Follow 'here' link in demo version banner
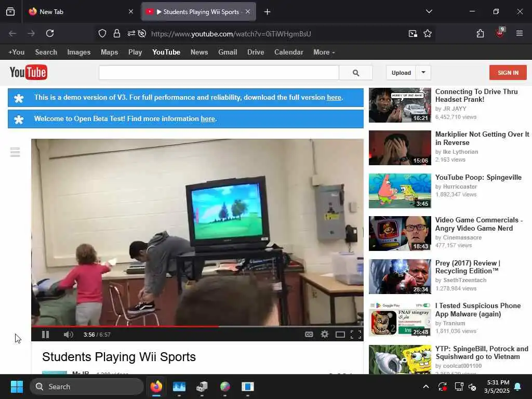The width and height of the screenshot is (532, 399). pos(334,97)
